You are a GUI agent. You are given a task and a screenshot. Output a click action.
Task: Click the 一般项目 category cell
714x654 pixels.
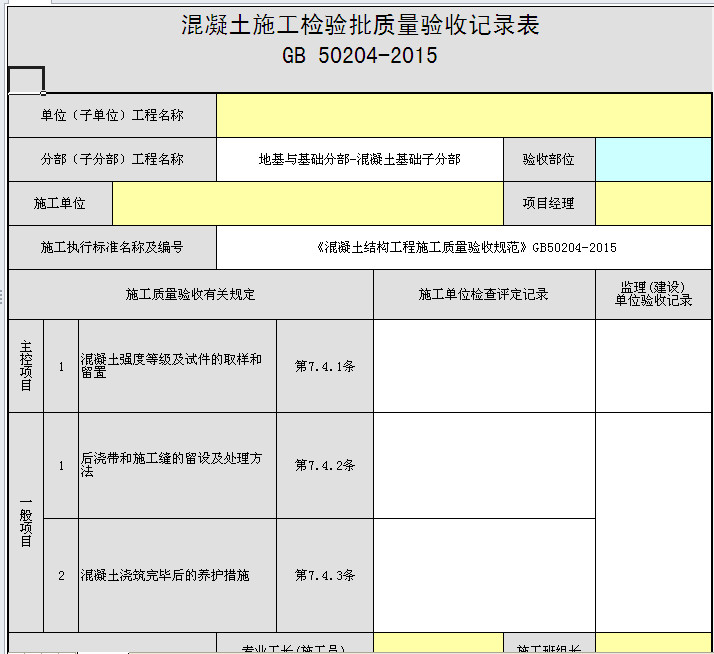pos(26,522)
